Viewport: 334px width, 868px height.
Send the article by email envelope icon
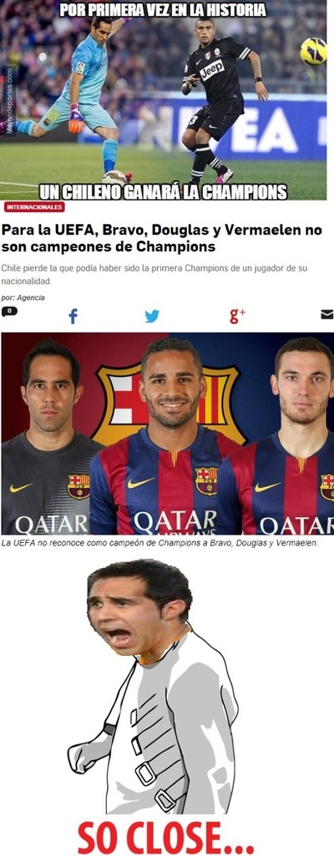327,314
